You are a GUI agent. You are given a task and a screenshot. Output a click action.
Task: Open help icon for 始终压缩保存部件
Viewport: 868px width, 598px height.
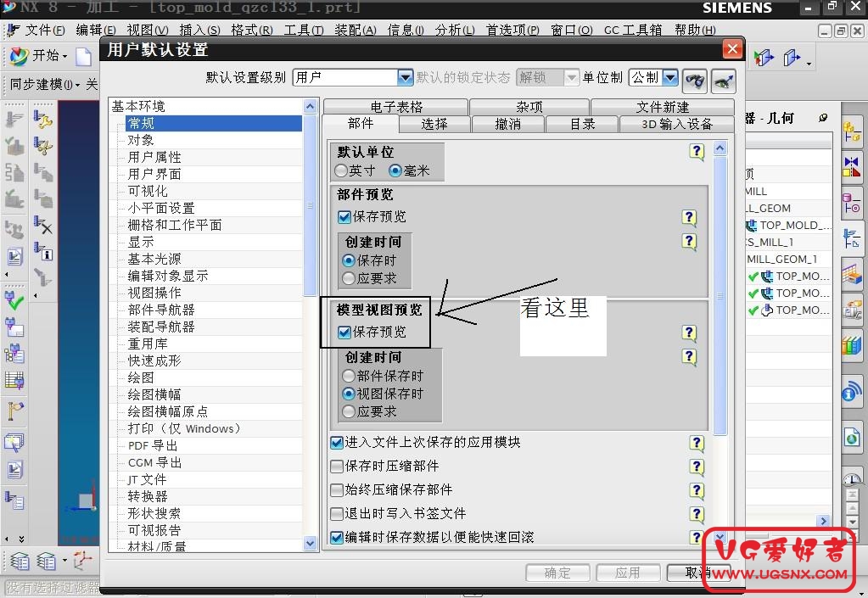697,490
